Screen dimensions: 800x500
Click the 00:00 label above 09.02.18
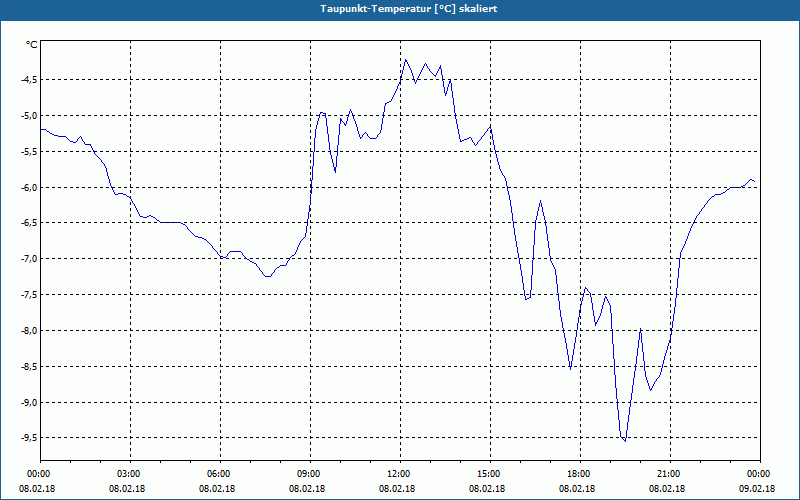click(x=757, y=474)
